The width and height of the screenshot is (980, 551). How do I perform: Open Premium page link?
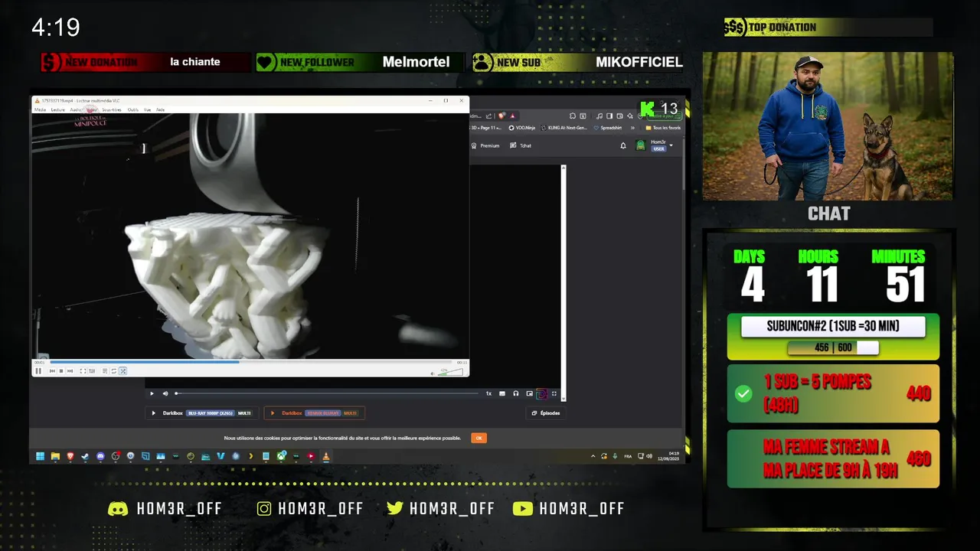point(485,145)
